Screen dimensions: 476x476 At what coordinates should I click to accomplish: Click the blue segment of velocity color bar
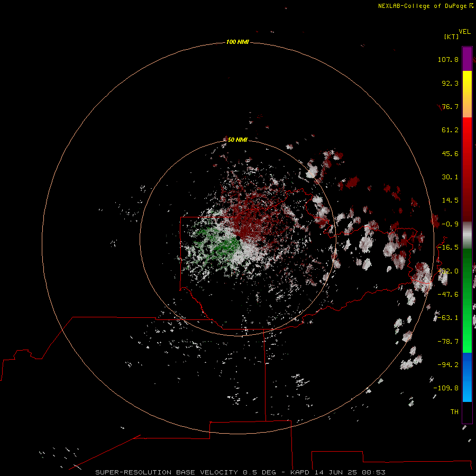tap(467, 377)
